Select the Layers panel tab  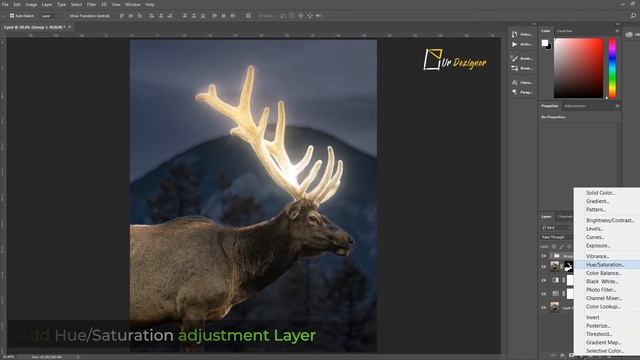(x=546, y=217)
